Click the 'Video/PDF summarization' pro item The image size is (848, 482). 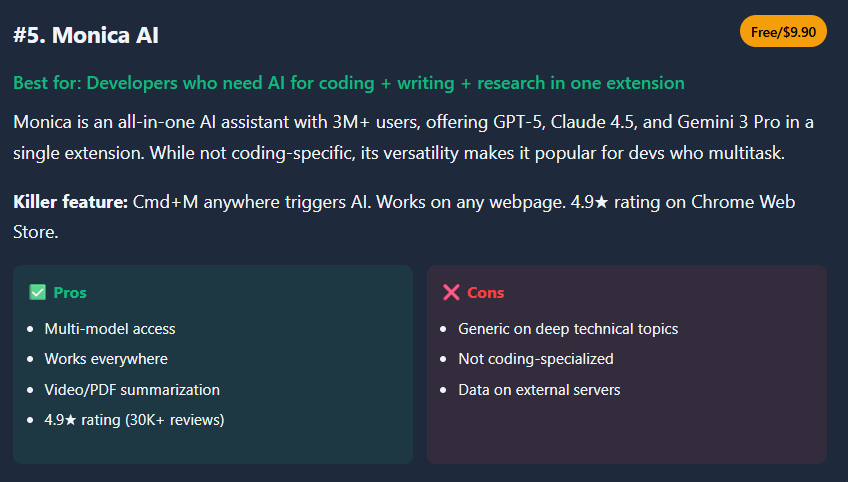coord(132,390)
